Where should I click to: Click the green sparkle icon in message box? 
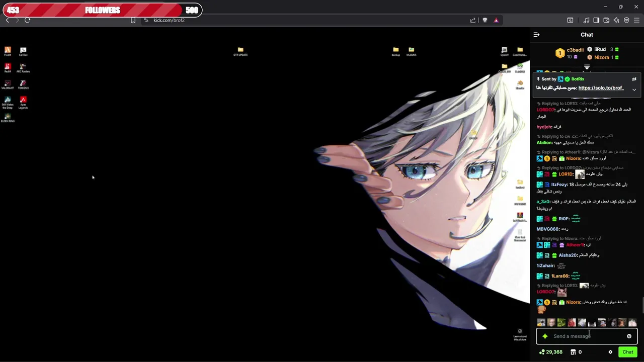coord(545,336)
